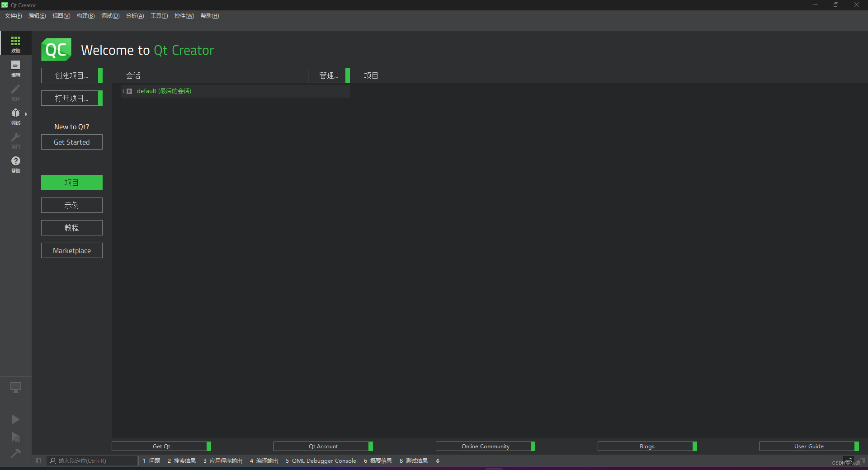This screenshot has height=470, width=868.
Task: Click the 管理... sessions button
Action: pyautogui.click(x=329, y=75)
